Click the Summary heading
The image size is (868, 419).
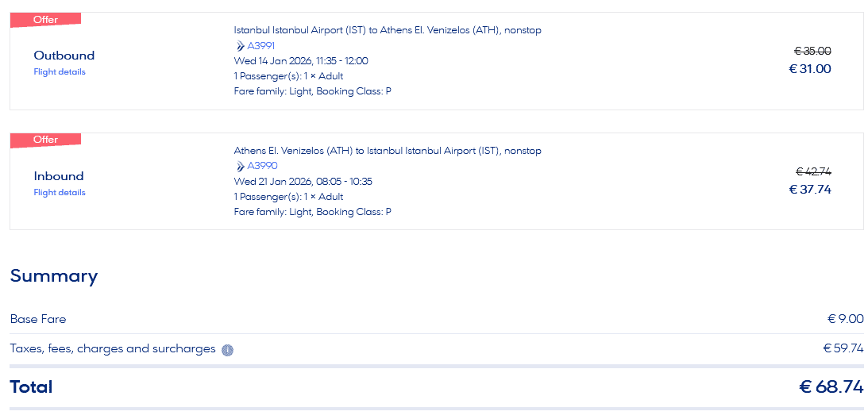(54, 276)
